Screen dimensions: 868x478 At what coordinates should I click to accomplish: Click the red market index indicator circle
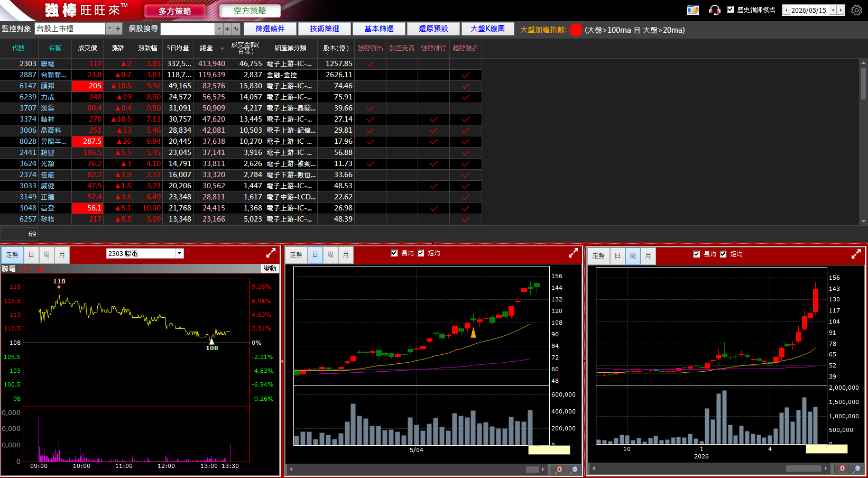pos(576,30)
